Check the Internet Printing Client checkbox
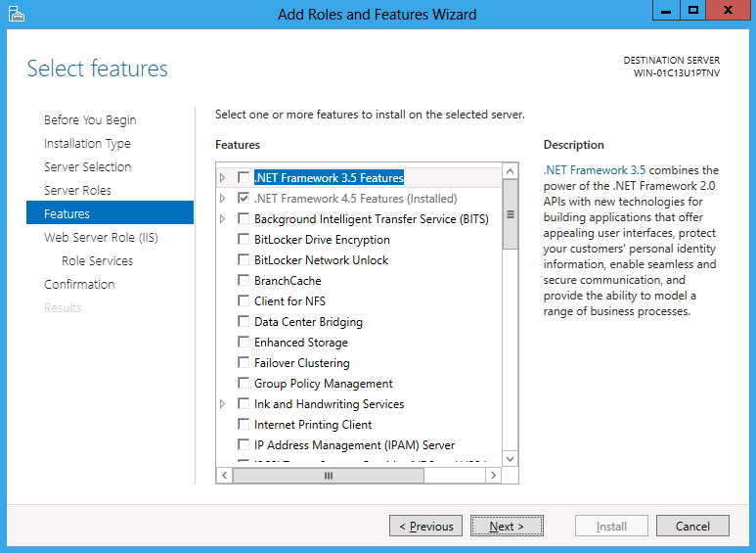 pyautogui.click(x=244, y=424)
